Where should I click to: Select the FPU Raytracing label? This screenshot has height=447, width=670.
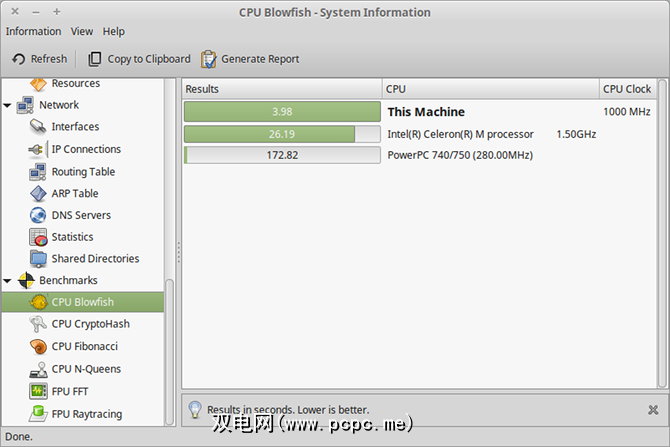87,414
